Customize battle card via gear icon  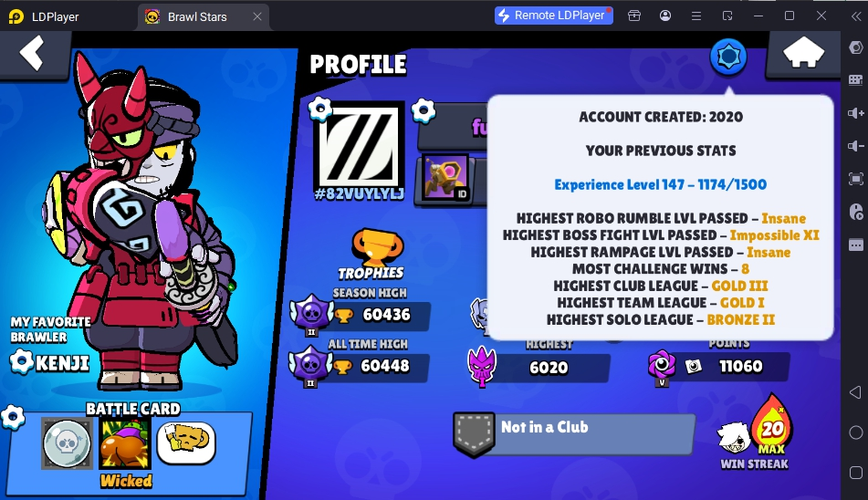point(13,417)
